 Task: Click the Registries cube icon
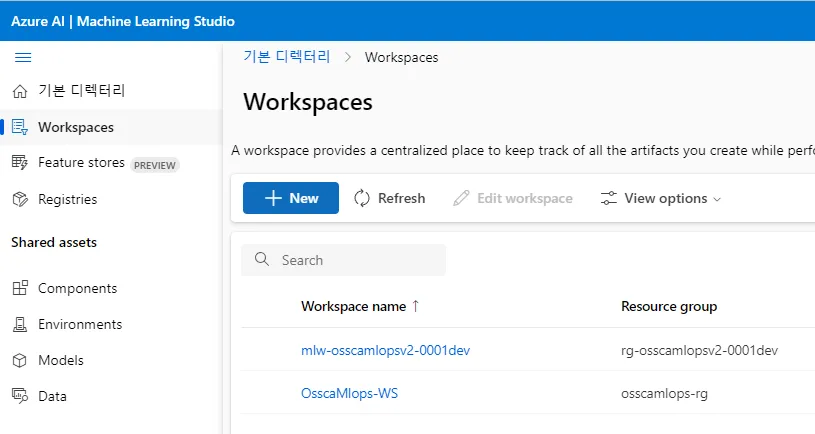20,199
